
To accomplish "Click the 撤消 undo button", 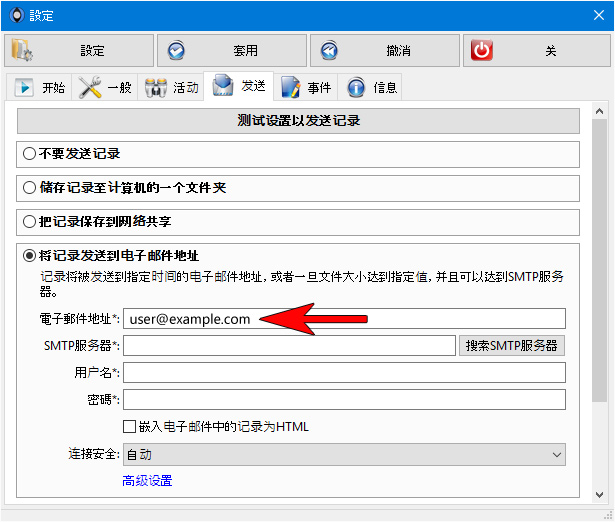I will (x=385, y=51).
